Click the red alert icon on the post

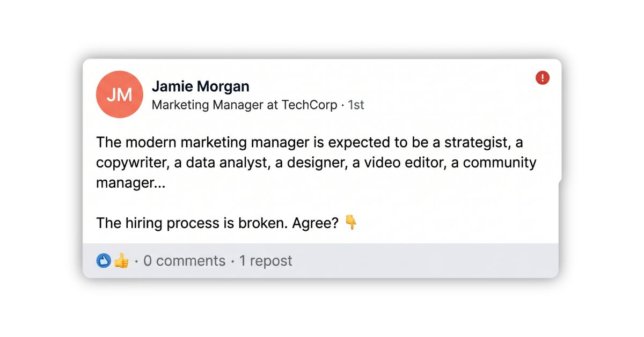coord(543,78)
